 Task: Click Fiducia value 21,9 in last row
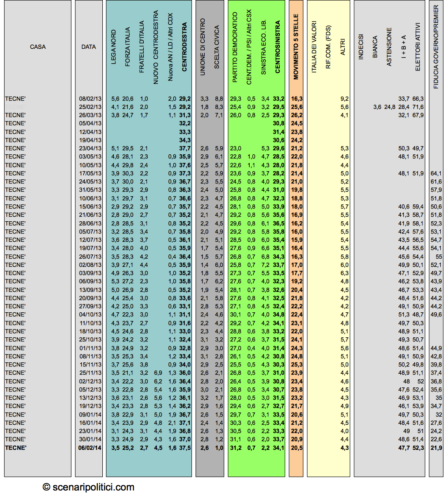point(436,448)
